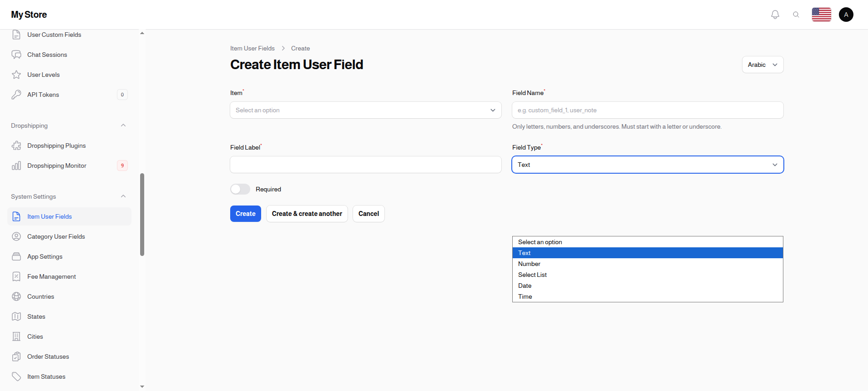Click the User Custom Fields document icon
This screenshot has height=391, width=868.
click(x=16, y=35)
